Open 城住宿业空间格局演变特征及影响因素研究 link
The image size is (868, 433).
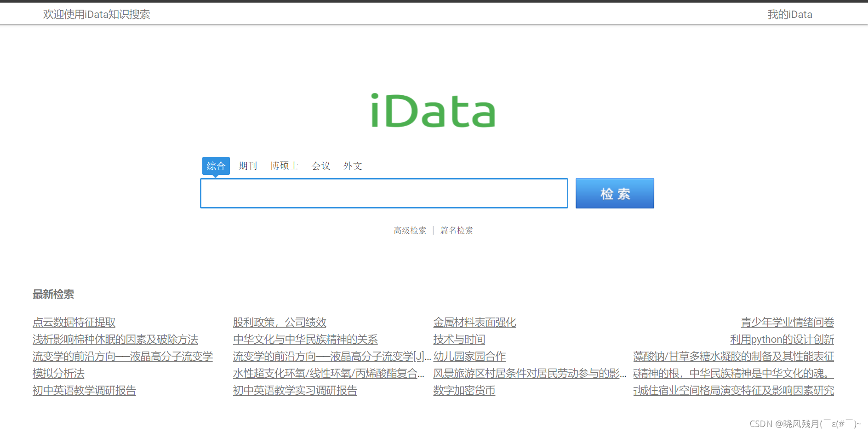coord(734,390)
